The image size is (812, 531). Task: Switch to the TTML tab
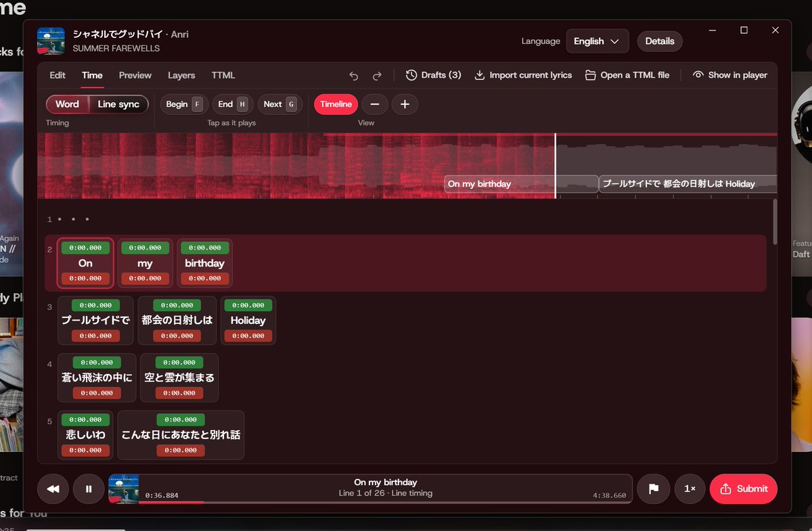pos(223,75)
